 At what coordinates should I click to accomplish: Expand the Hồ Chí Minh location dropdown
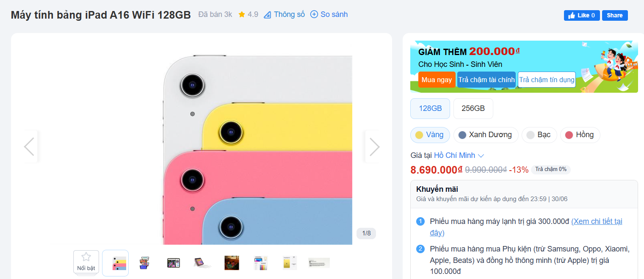459,155
